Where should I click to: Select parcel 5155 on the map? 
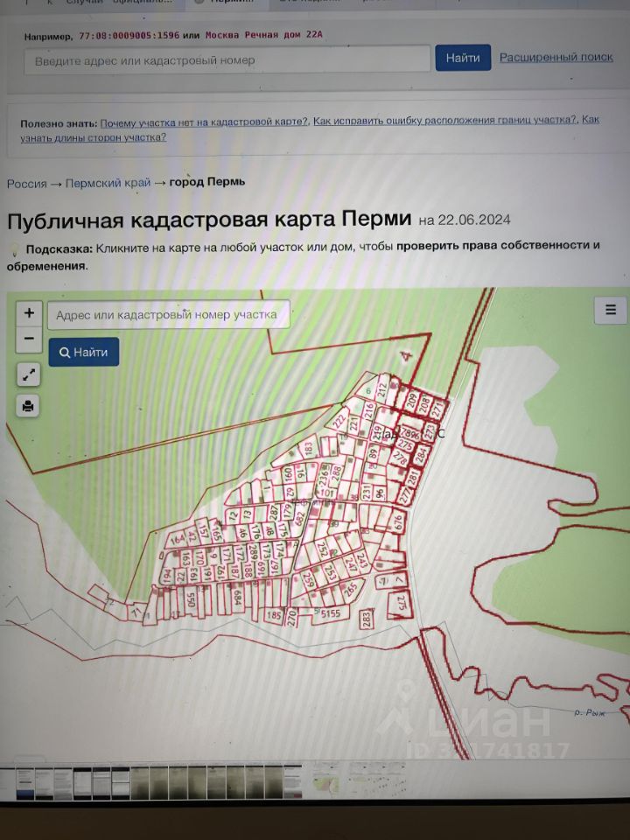point(331,613)
